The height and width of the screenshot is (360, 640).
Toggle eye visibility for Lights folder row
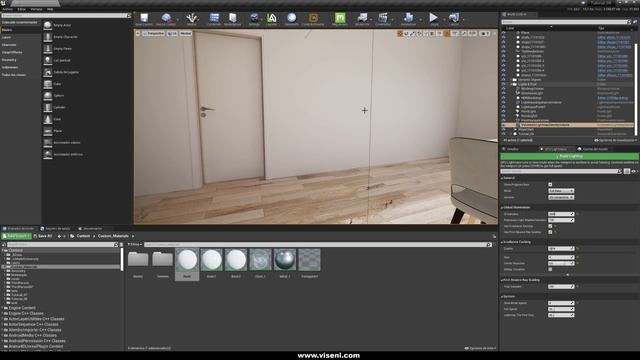(503, 84)
